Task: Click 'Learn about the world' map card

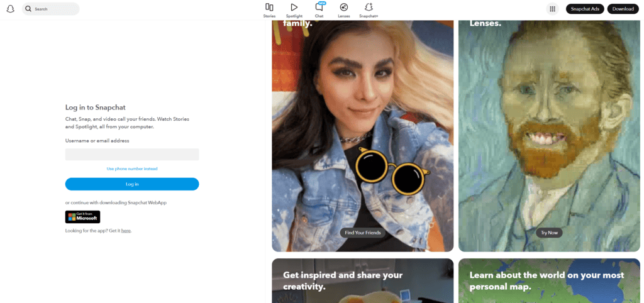Action: click(x=549, y=281)
